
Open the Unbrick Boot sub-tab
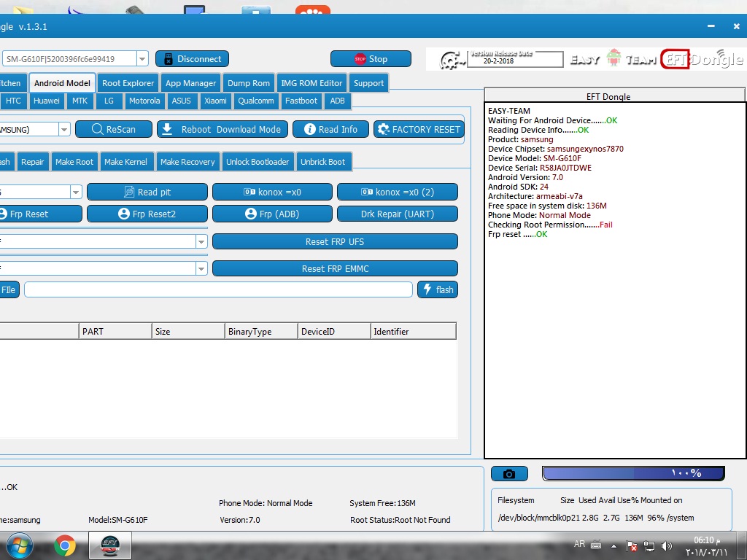(322, 162)
